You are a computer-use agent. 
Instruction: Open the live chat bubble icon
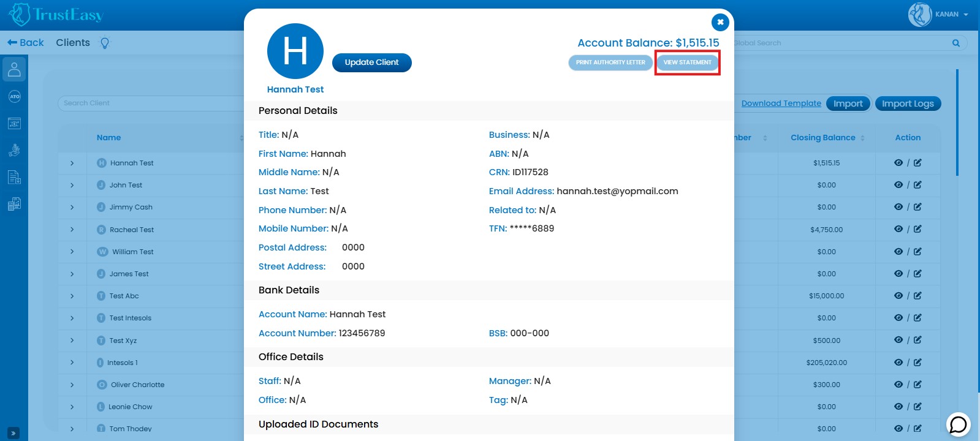958,424
